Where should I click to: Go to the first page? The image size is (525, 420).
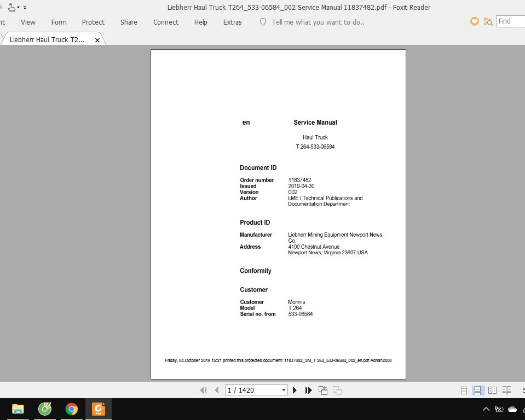point(203,390)
